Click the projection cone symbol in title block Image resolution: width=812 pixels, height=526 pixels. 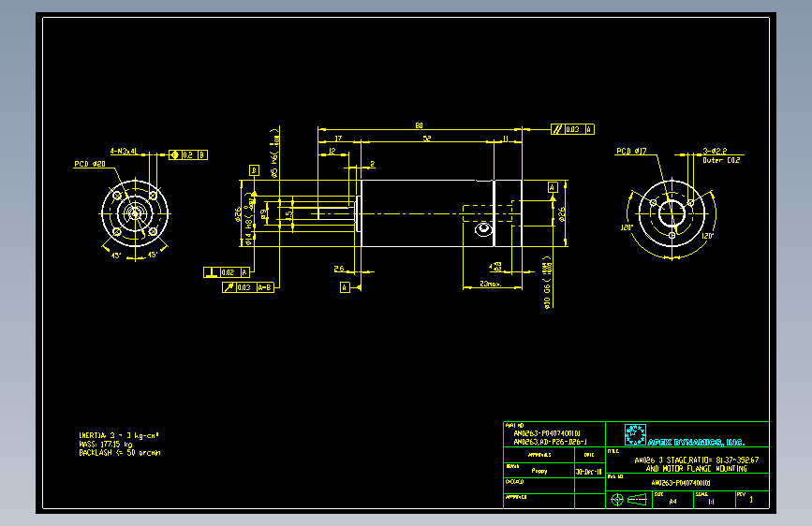(x=637, y=500)
